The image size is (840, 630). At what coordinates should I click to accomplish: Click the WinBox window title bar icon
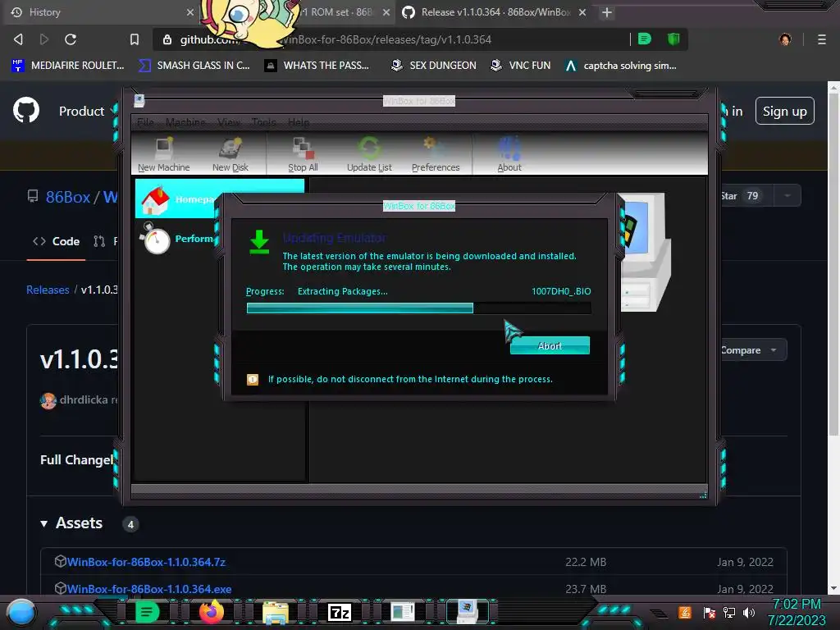(x=139, y=101)
